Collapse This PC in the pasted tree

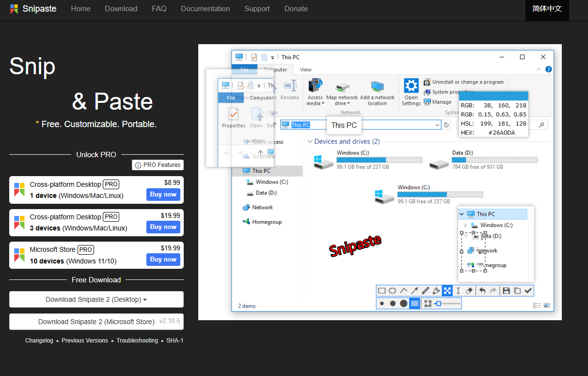(462, 214)
